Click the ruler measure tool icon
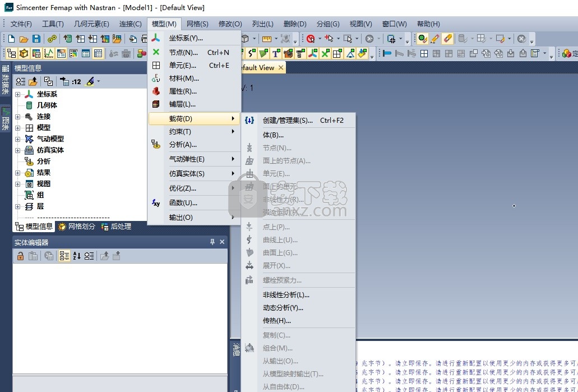The image size is (578, 392). pyautogui.click(x=267, y=39)
